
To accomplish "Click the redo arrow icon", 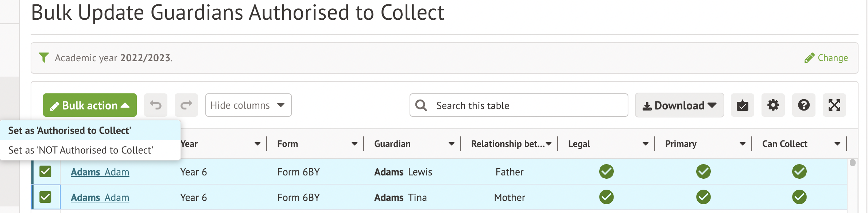I will [x=186, y=105].
